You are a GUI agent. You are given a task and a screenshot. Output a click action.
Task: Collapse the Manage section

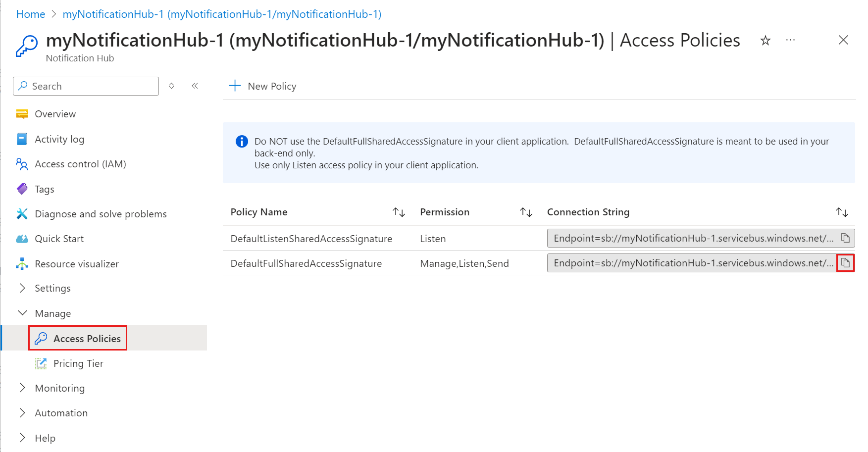(23, 313)
